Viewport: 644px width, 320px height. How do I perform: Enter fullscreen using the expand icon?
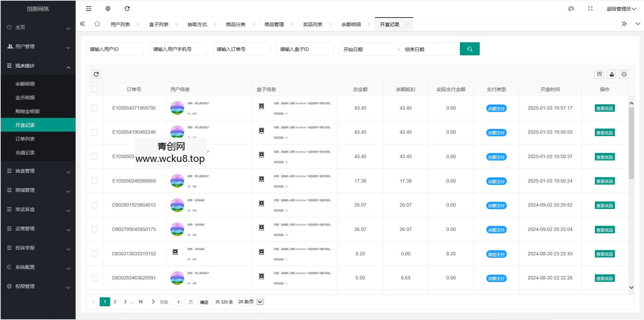[x=590, y=9]
